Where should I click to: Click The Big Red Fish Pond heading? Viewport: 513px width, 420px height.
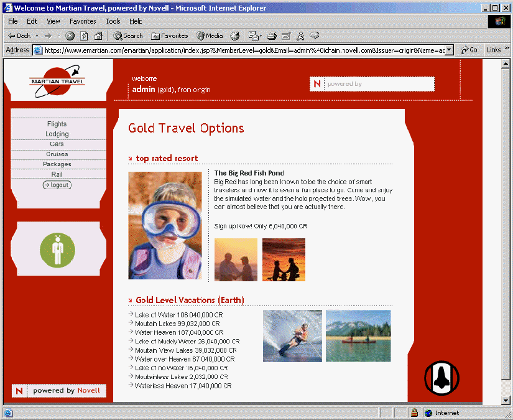(249, 173)
